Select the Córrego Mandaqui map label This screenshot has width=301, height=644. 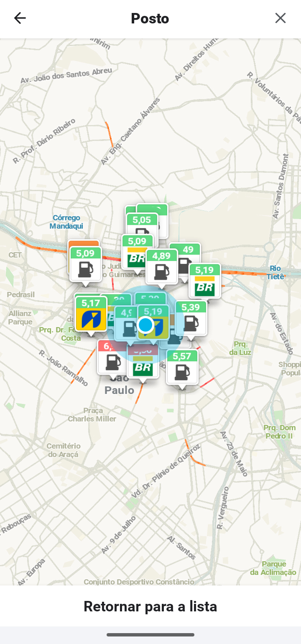(x=66, y=222)
